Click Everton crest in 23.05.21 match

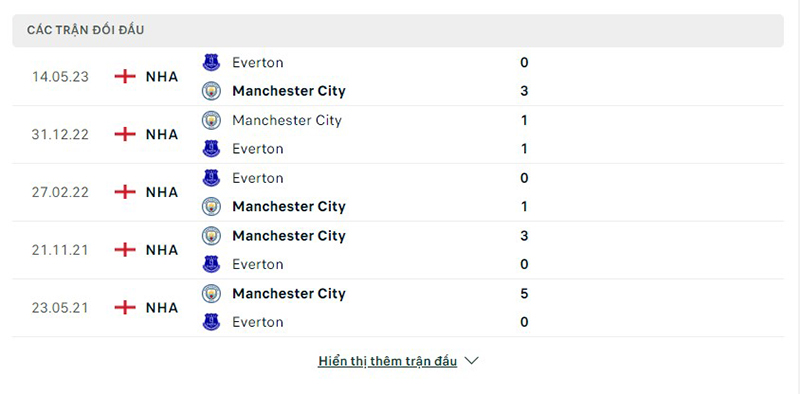(211, 322)
